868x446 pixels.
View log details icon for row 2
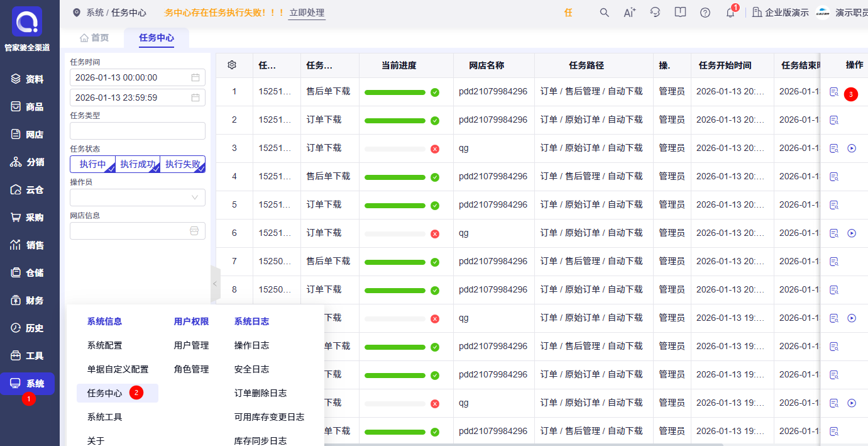click(834, 120)
